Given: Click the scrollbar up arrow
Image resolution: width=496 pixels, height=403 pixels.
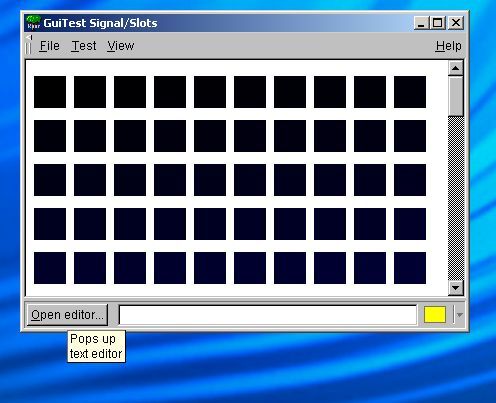Looking at the screenshot, I should click(x=456, y=68).
